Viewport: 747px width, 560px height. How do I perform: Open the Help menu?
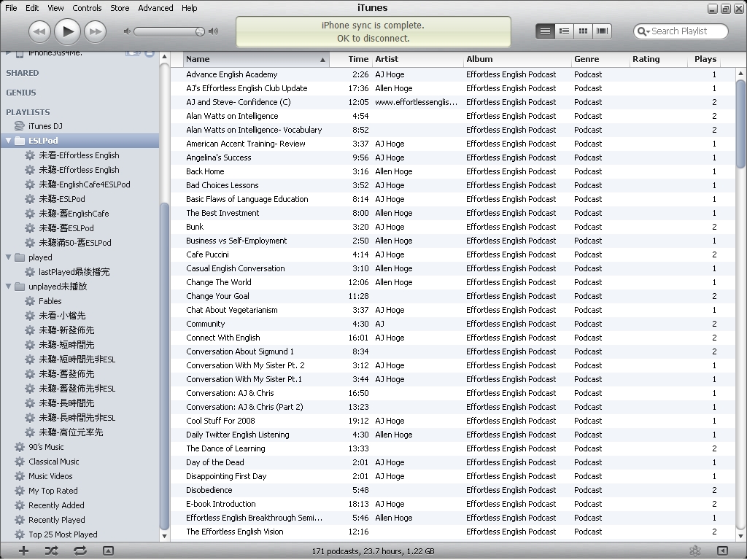coord(189,8)
